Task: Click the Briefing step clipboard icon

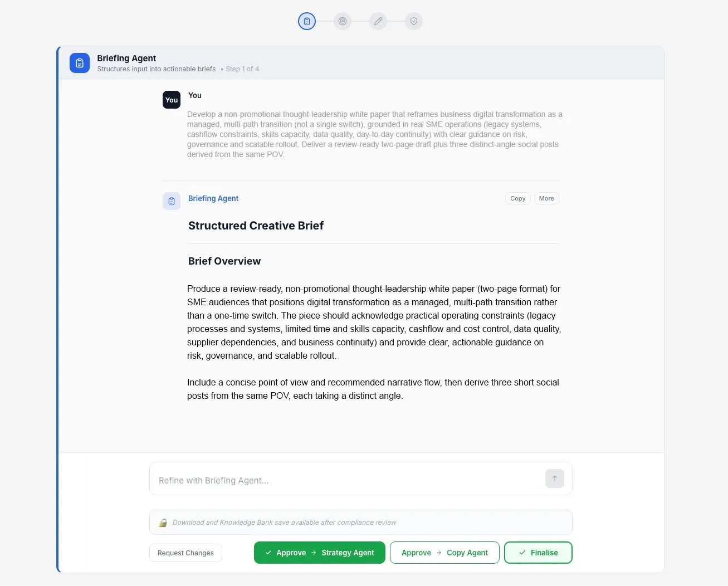Action: pyautogui.click(x=307, y=21)
